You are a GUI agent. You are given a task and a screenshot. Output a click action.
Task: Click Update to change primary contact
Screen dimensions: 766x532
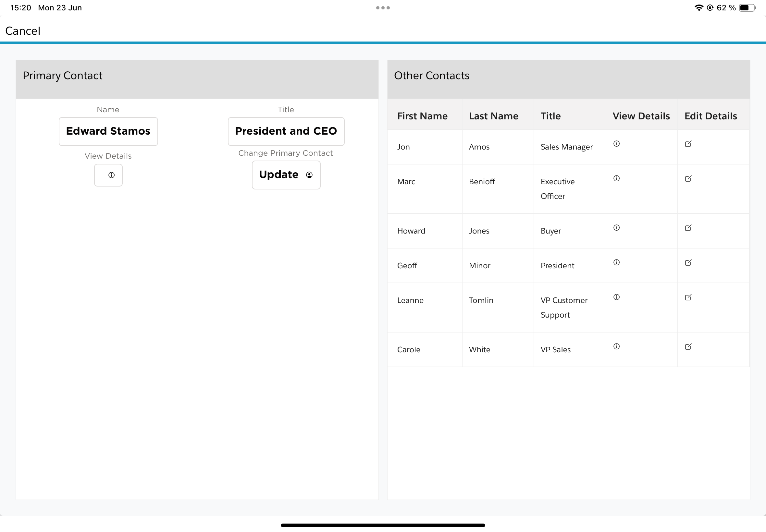[x=286, y=175]
